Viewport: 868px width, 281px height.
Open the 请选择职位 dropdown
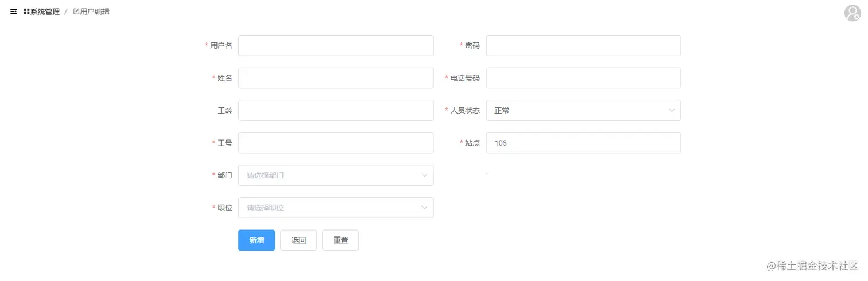click(336, 208)
